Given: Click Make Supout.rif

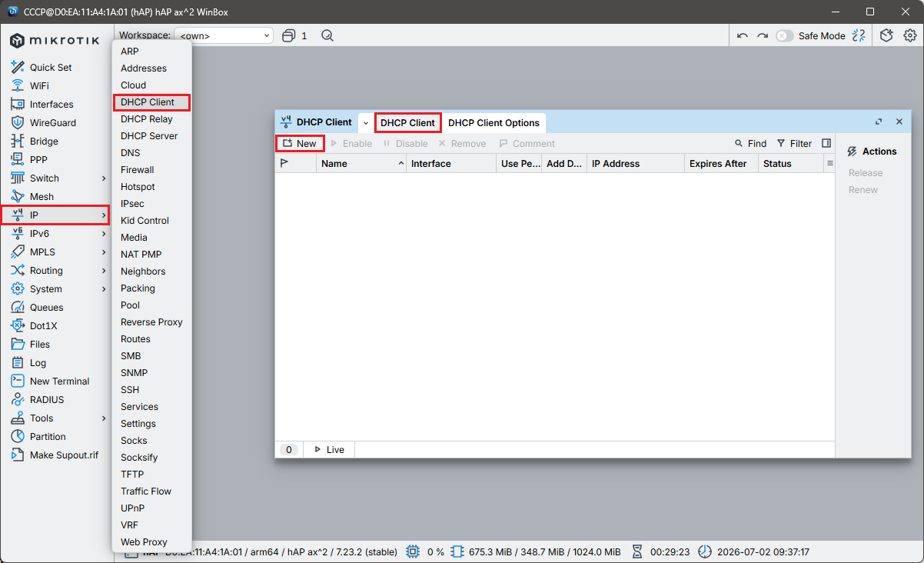Looking at the screenshot, I should point(64,455).
